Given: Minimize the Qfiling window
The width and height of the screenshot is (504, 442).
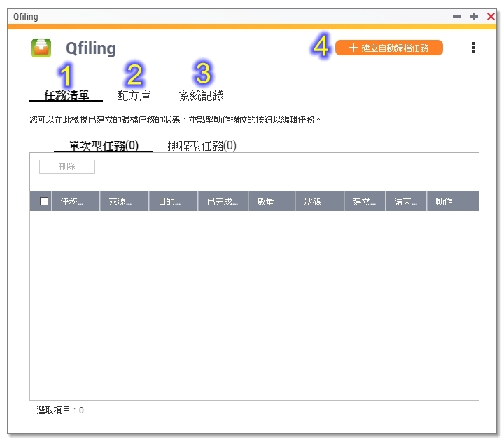Looking at the screenshot, I should pos(456,16).
